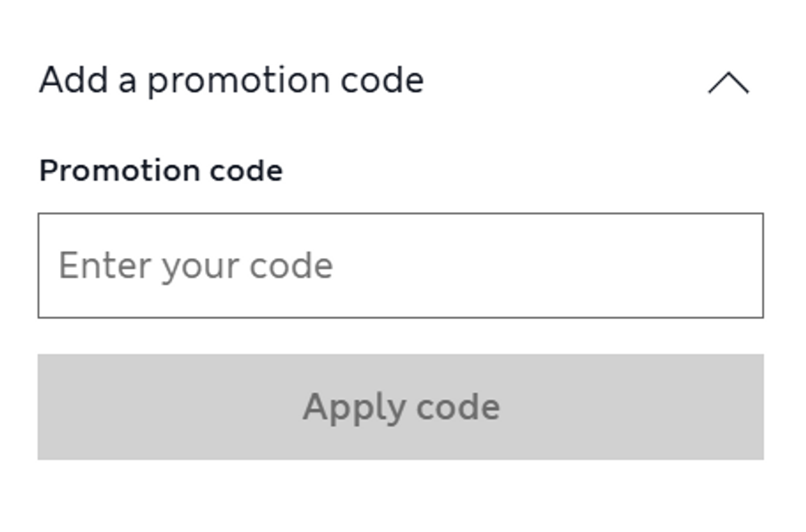Click the grey Apply code button
The width and height of the screenshot is (806, 532).
[x=400, y=407]
